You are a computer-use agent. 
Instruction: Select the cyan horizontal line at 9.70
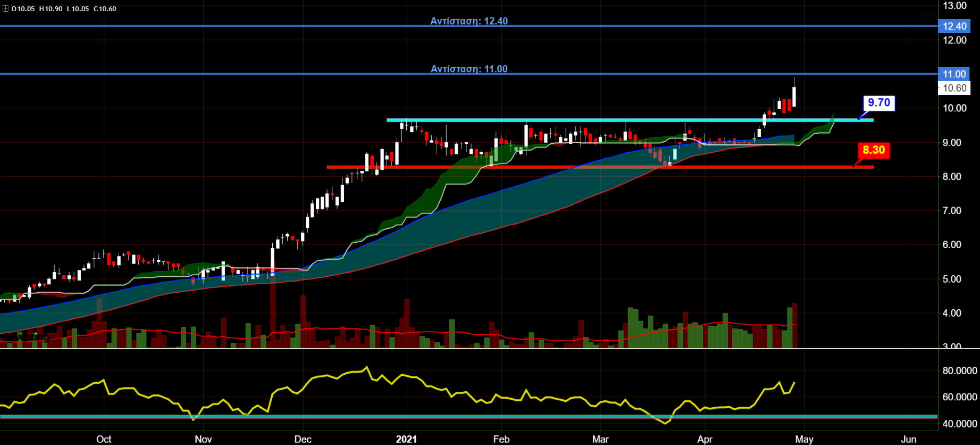[x=585, y=120]
